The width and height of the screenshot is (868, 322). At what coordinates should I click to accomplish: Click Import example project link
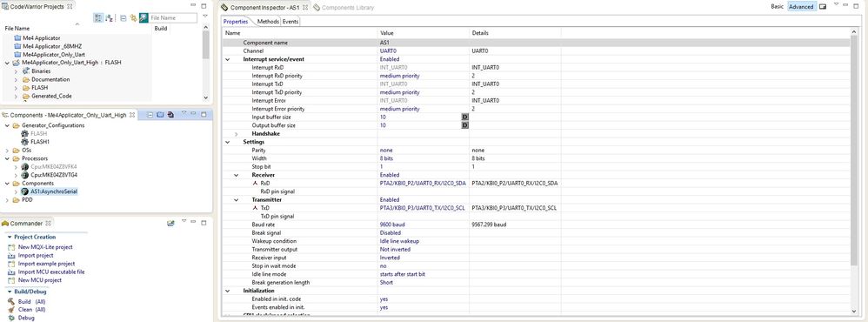pyautogui.click(x=46, y=264)
